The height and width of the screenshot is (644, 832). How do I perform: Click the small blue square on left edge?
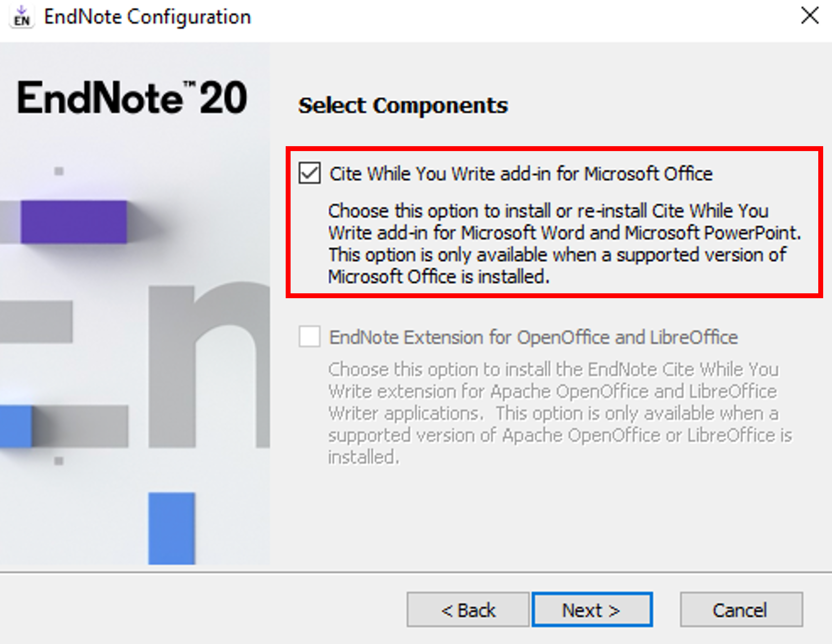click(16, 426)
